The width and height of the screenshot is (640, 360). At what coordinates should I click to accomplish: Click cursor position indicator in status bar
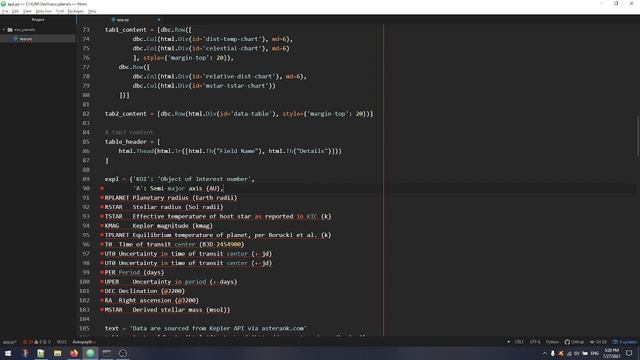(x=62, y=342)
